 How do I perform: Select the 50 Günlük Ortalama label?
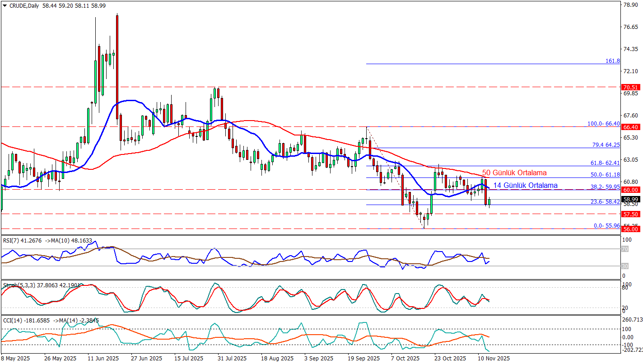[x=514, y=173]
